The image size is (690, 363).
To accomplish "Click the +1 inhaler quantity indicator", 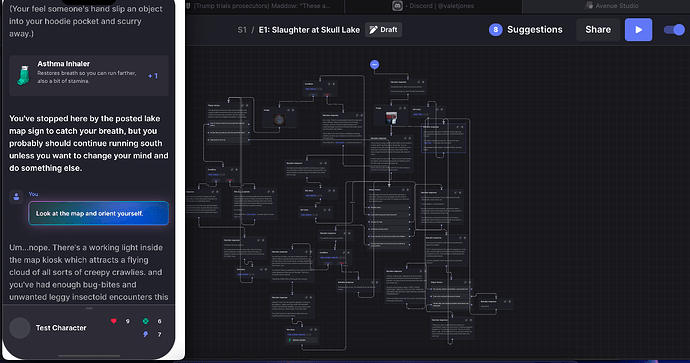I will coord(153,76).
